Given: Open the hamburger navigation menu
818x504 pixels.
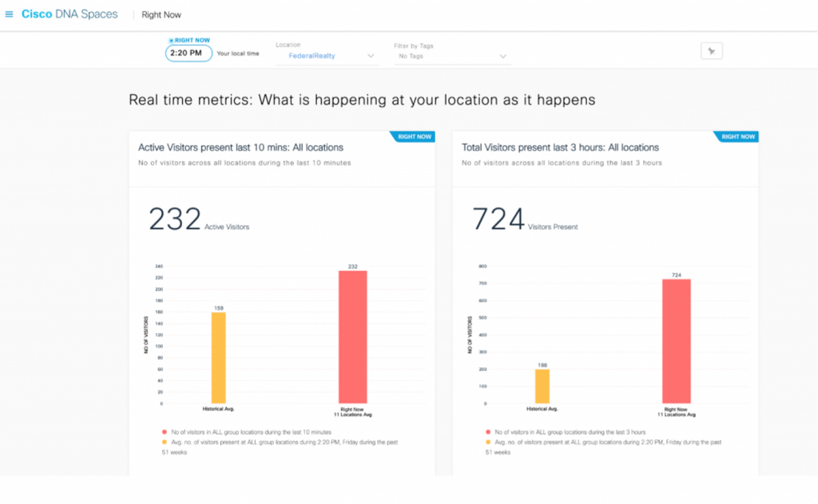Looking at the screenshot, I should coord(10,13).
